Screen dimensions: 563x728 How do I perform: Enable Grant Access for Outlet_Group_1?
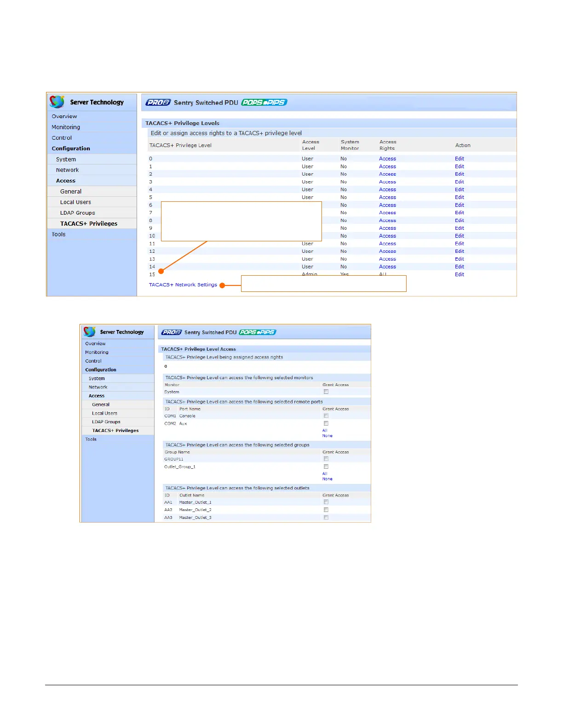[326, 466]
